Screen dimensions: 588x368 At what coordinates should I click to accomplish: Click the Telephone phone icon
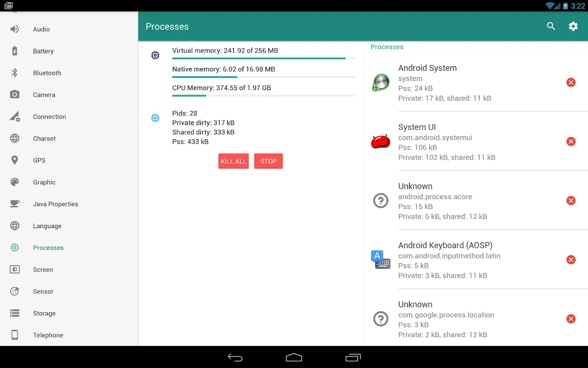pyautogui.click(x=15, y=335)
